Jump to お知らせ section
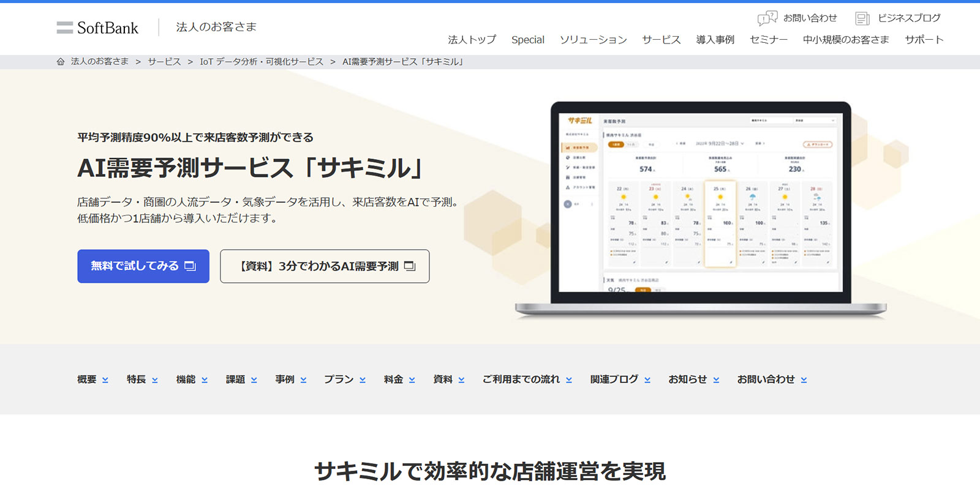980x497 pixels. coord(694,379)
